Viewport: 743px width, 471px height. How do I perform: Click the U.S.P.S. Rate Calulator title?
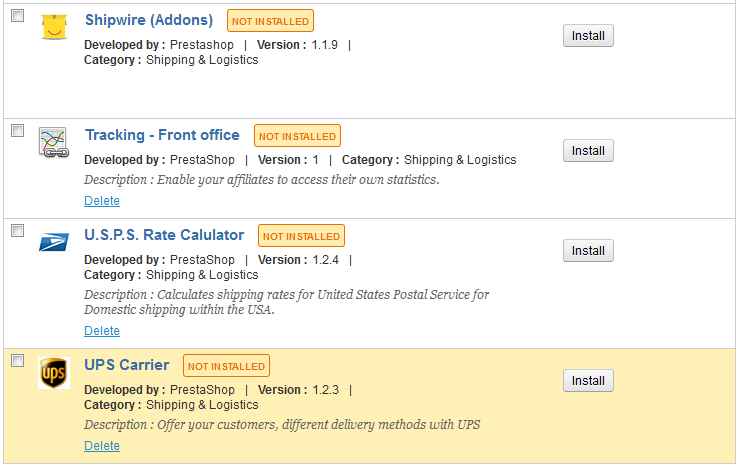click(164, 235)
